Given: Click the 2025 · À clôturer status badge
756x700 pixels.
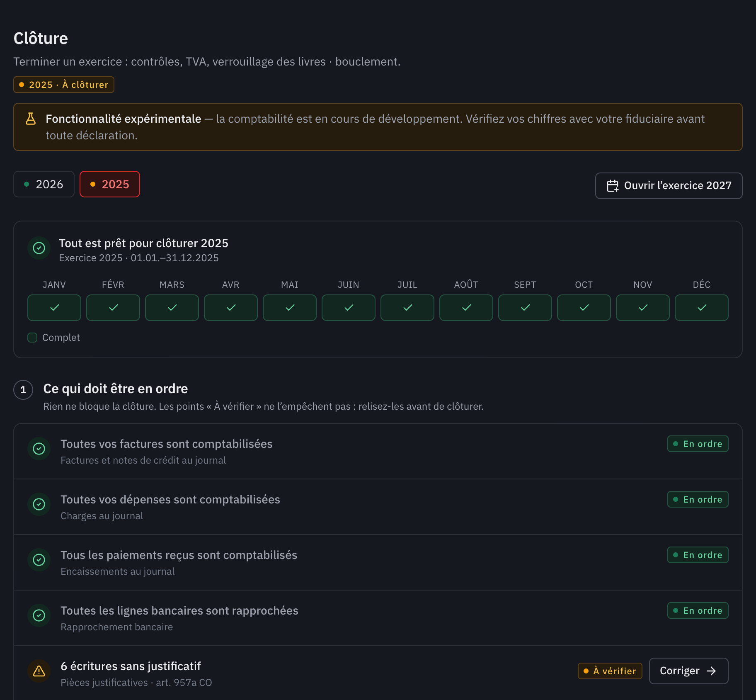Looking at the screenshot, I should tap(64, 85).
